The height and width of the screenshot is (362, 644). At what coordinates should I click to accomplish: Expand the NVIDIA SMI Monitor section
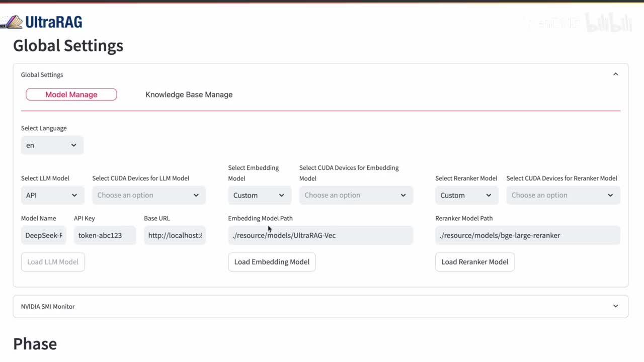(615, 306)
